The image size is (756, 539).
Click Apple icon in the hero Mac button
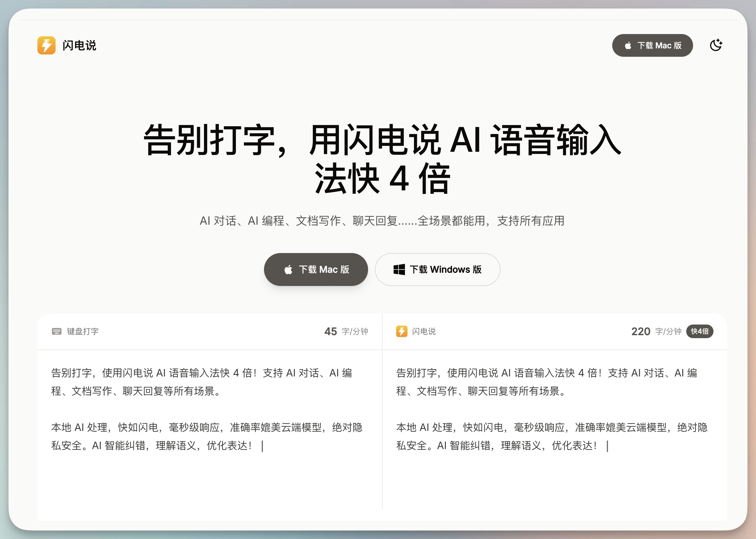click(x=288, y=269)
